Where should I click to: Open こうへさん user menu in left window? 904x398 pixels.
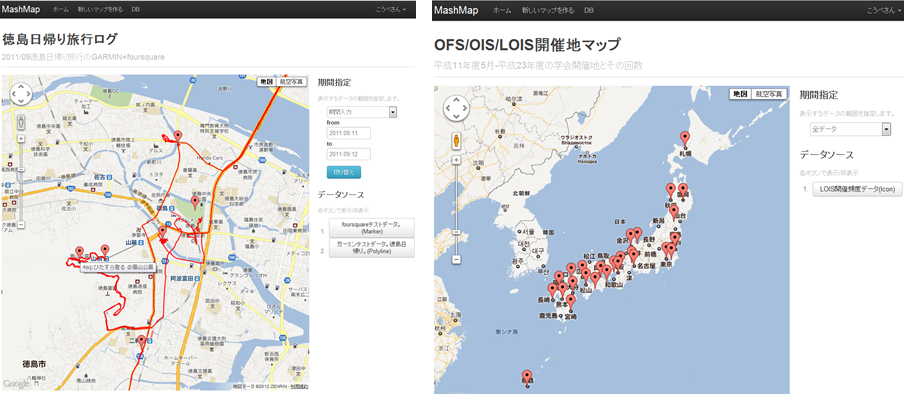tap(391, 10)
